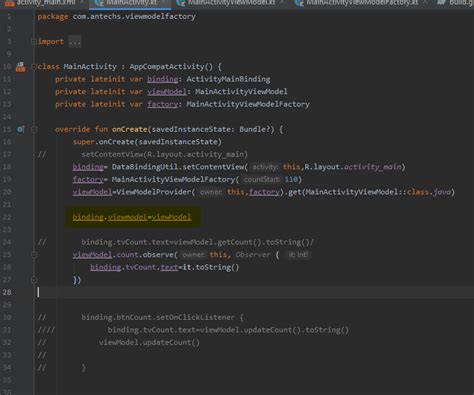This screenshot has height=395, width=474.
Task: Click the MainActivityViewModel type on line 12
Action: [x=241, y=91]
